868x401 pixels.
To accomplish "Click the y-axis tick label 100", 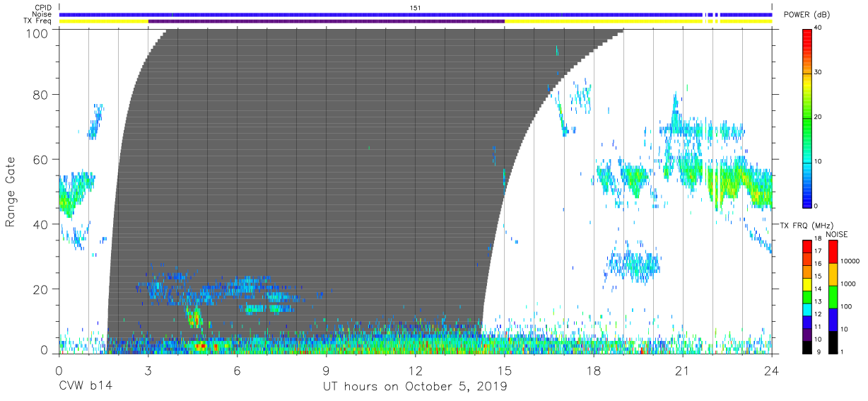I will (x=37, y=33).
